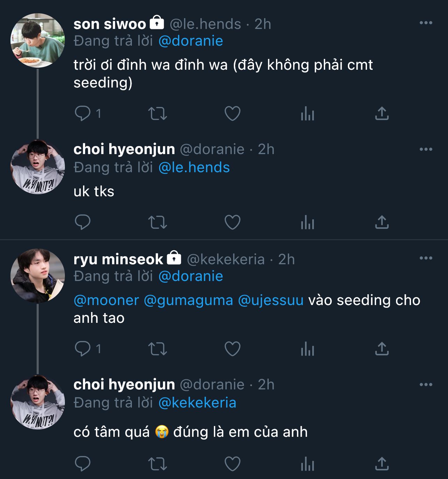Image resolution: width=448 pixels, height=479 pixels.
Task: View son siwoo's profile picture
Action: coord(38,40)
